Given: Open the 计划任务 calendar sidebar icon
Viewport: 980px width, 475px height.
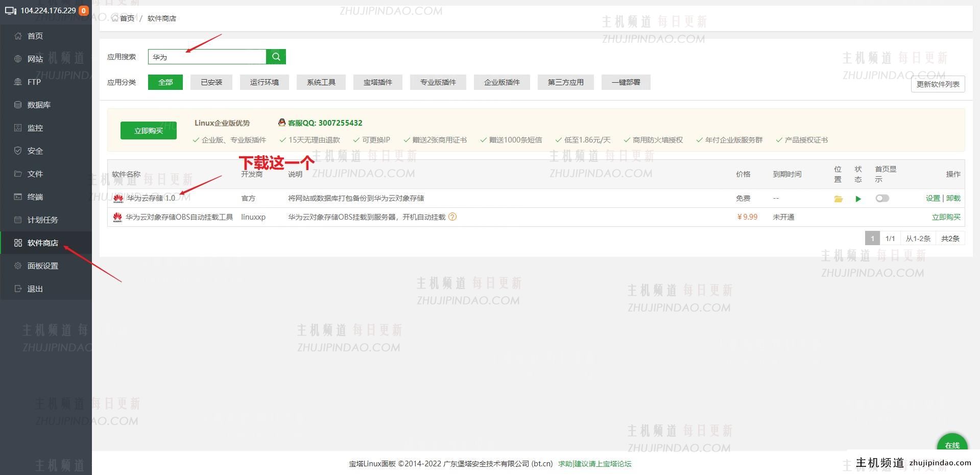Looking at the screenshot, I should click(x=18, y=220).
